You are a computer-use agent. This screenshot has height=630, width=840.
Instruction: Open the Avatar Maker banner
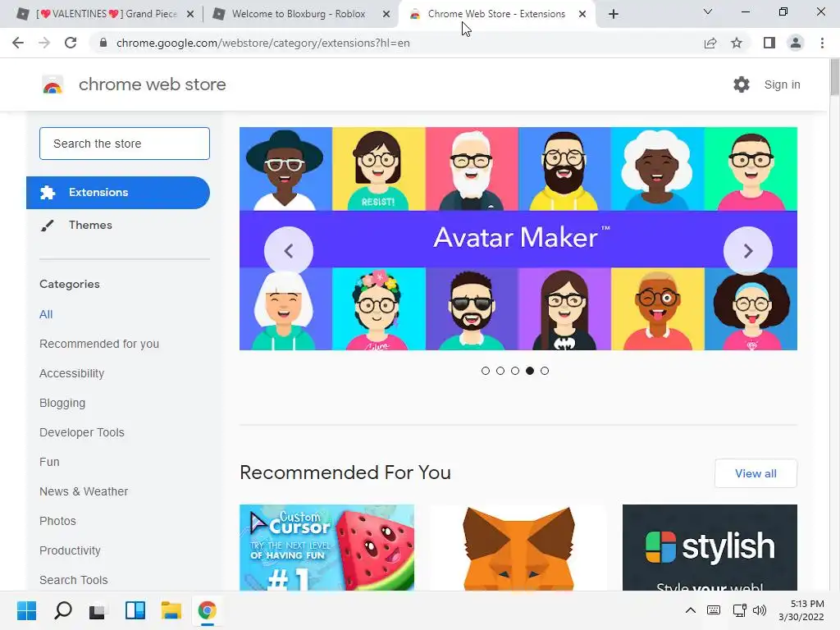(x=518, y=239)
